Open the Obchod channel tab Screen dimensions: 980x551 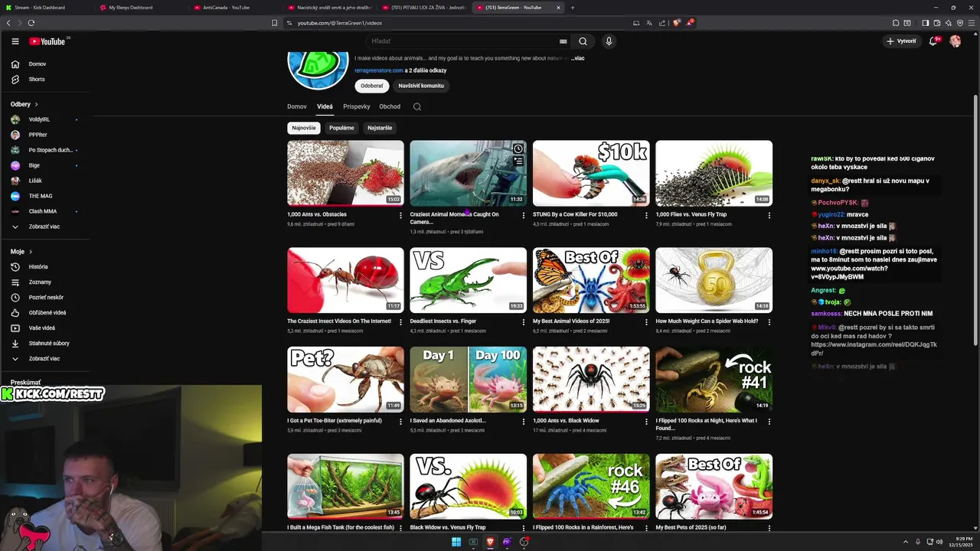(390, 106)
